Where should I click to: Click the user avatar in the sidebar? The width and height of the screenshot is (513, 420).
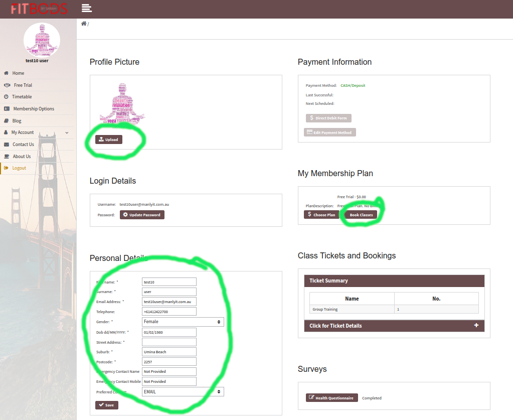[x=42, y=40]
